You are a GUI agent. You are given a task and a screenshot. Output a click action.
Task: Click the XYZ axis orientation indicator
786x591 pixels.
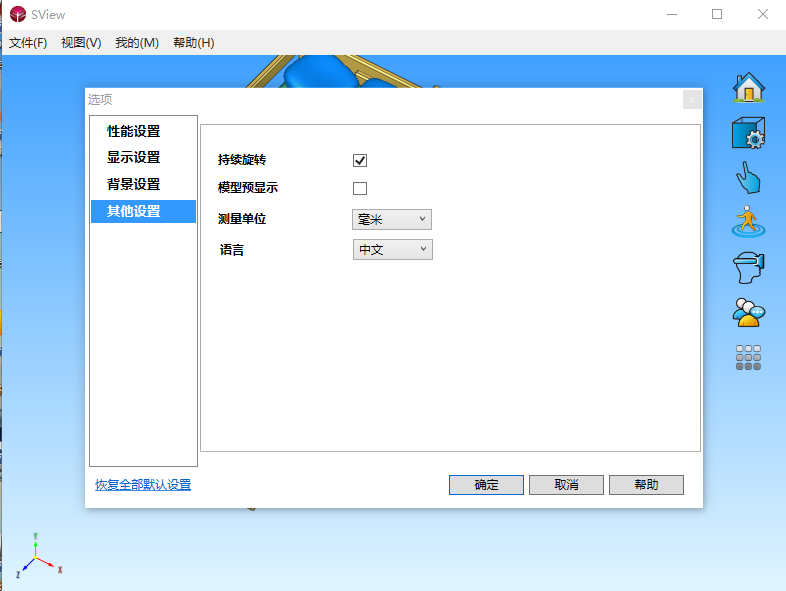[x=38, y=556]
